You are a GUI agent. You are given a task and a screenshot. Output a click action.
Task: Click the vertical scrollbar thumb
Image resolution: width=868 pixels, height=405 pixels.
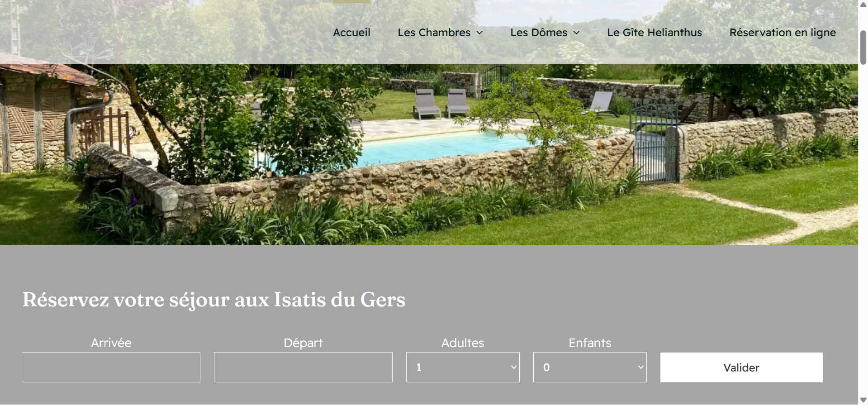tap(863, 48)
